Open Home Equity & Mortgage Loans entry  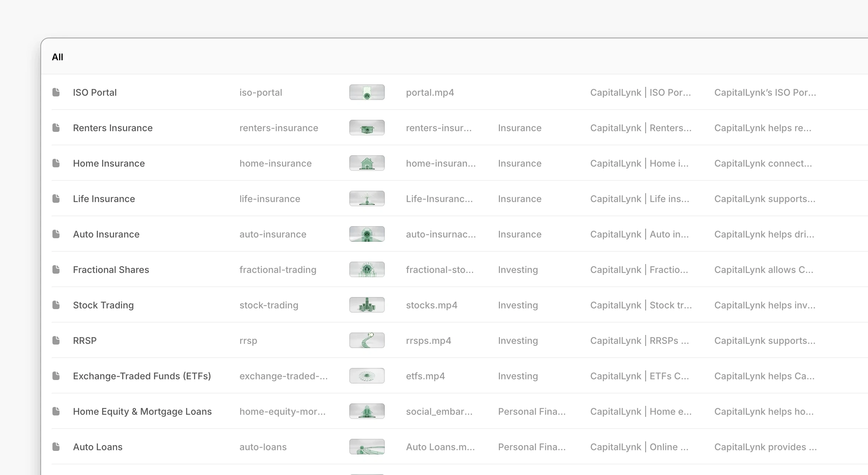pyautogui.click(x=142, y=411)
